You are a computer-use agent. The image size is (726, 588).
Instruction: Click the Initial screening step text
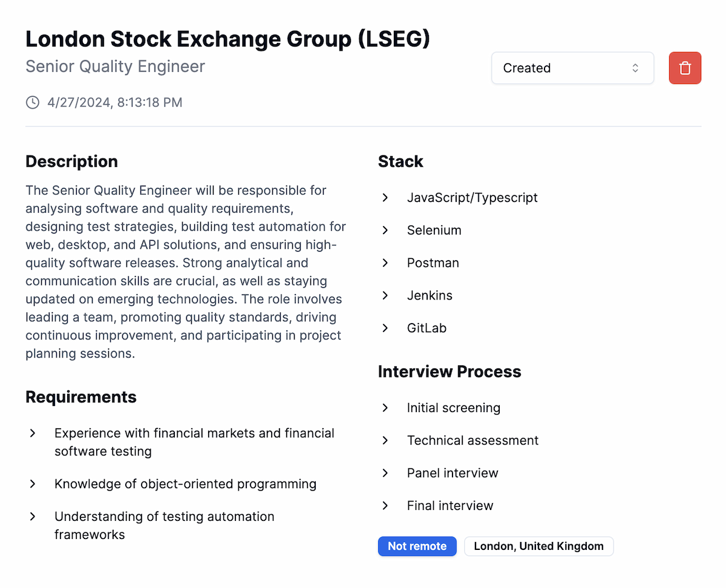tap(454, 408)
